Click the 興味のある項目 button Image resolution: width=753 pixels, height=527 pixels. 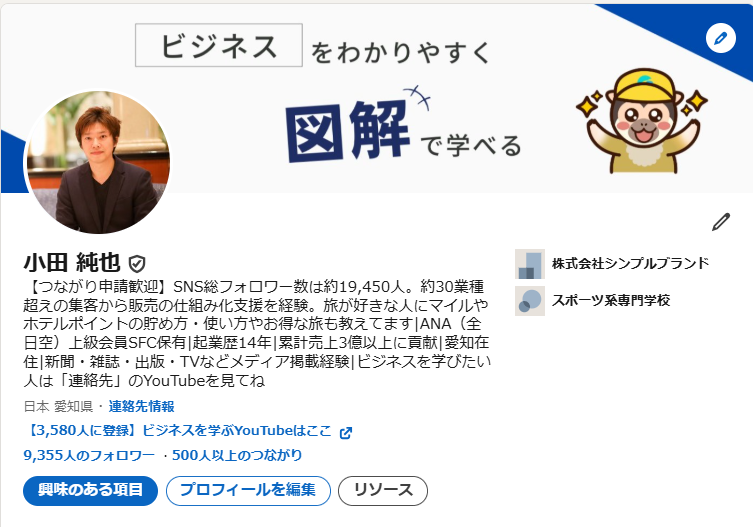90,490
